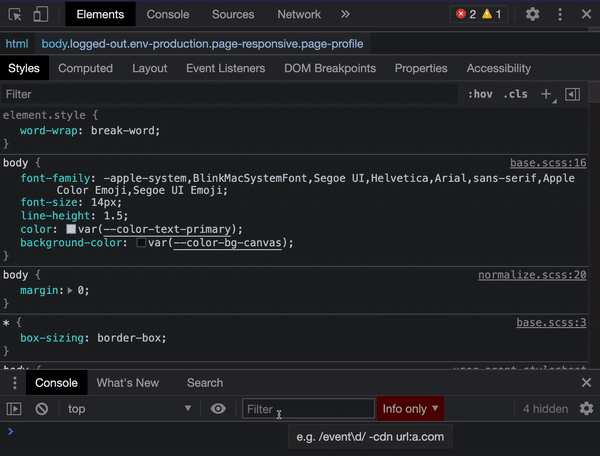
Task: Open the Accessibility pane
Action: [499, 68]
